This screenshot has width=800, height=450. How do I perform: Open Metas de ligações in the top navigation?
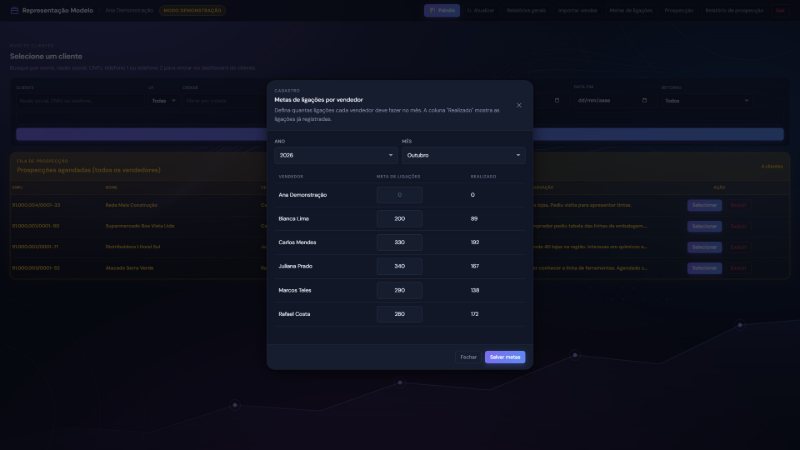coord(631,10)
